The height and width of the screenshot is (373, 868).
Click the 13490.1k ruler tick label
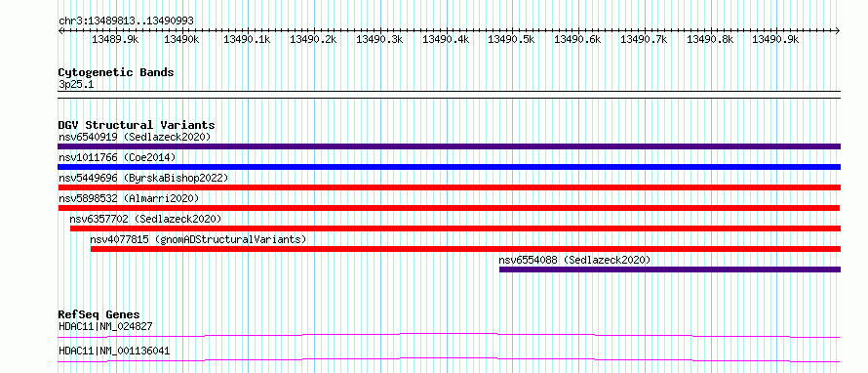click(x=247, y=39)
